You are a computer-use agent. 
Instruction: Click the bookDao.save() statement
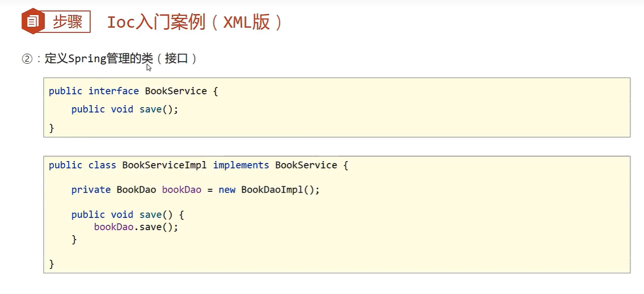[x=136, y=227]
